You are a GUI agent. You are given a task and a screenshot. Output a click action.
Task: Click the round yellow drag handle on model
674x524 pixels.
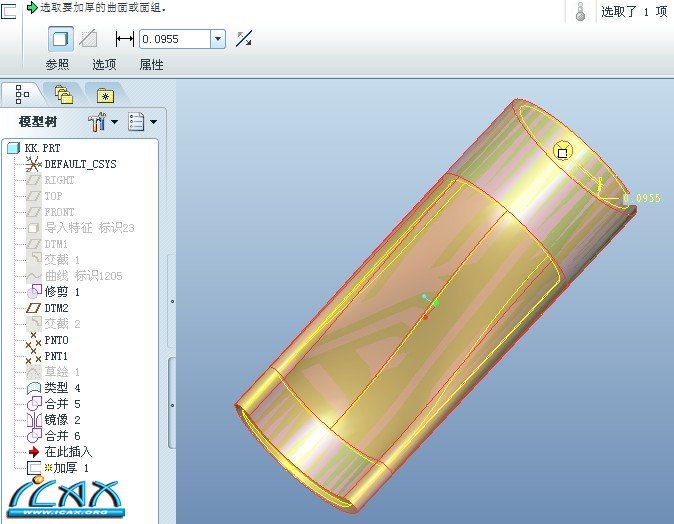[562, 152]
